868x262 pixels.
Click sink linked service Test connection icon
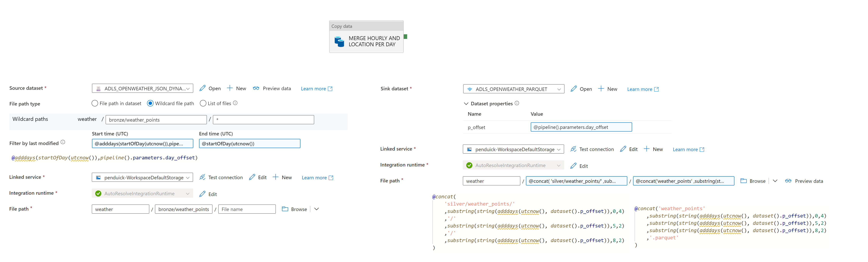click(x=573, y=149)
